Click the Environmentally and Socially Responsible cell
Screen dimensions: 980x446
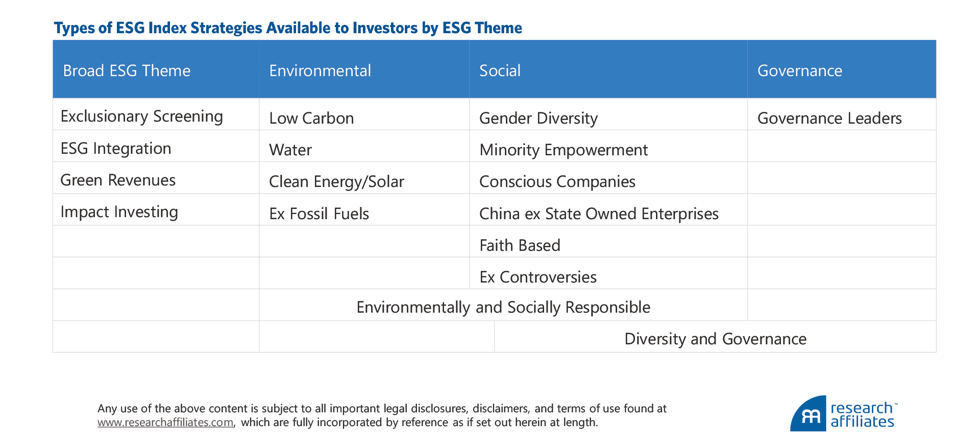click(503, 308)
